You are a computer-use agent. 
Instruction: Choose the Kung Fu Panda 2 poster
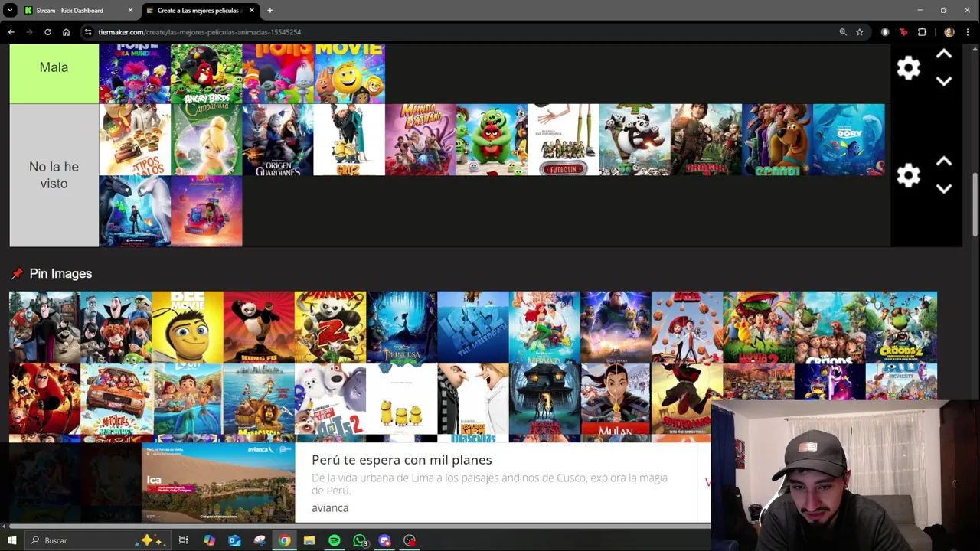[x=330, y=327]
